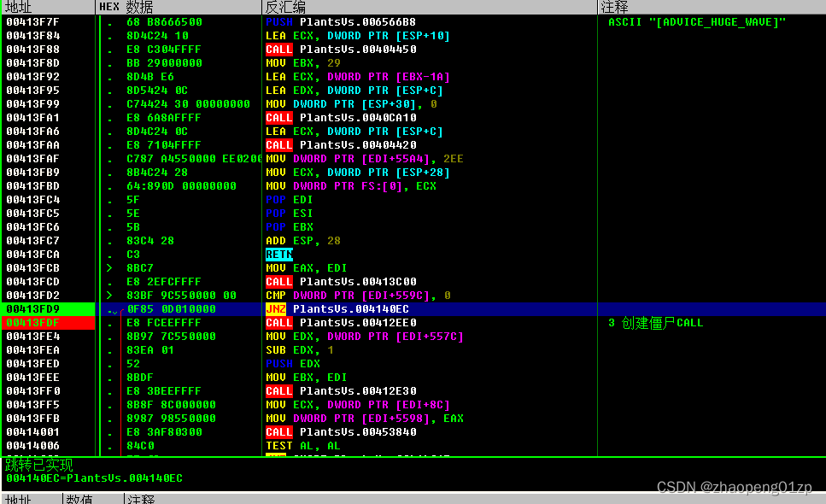This screenshot has width=826, height=504.
Task: Click the comment "3 创建僵尸CALL"
Action: pos(655,323)
